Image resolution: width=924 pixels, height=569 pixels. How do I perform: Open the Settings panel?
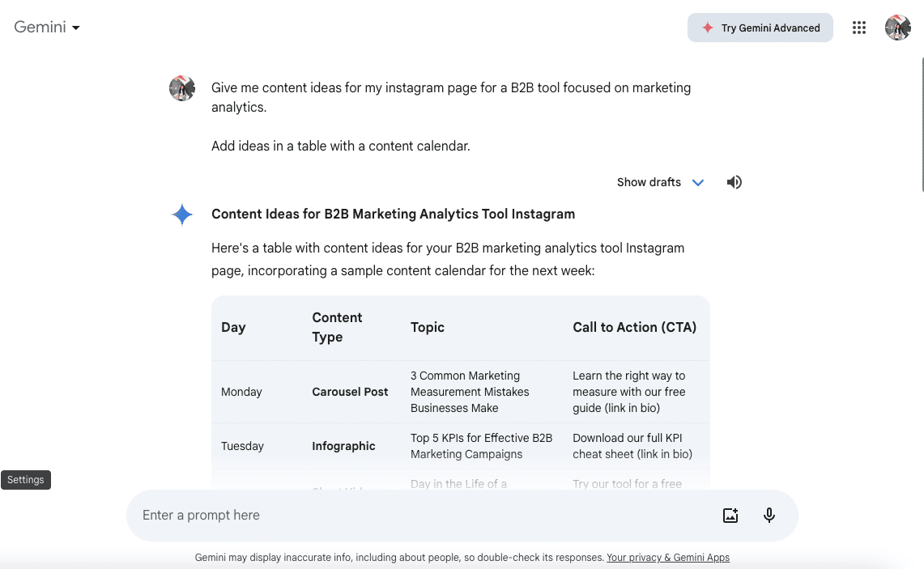tap(26, 479)
